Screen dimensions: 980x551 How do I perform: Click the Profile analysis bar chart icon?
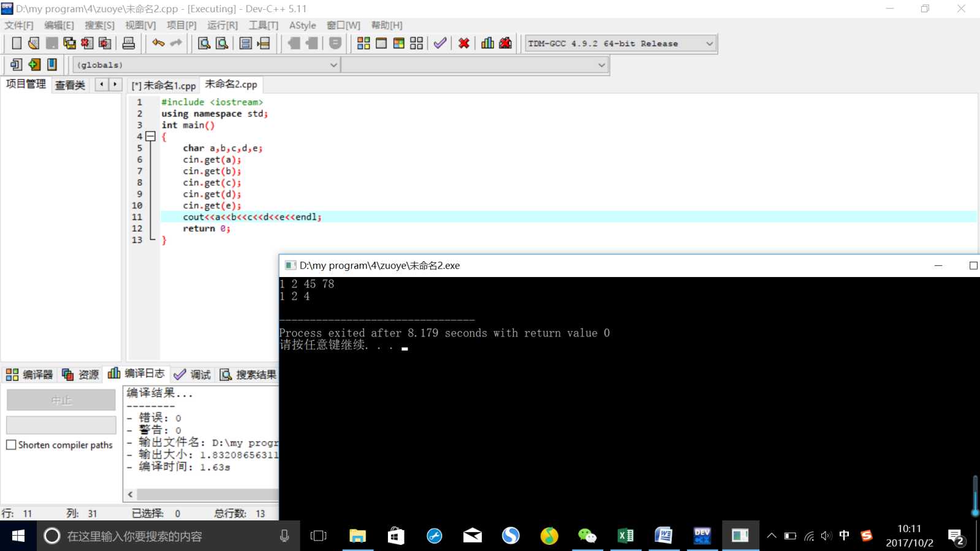pyautogui.click(x=488, y=43)
